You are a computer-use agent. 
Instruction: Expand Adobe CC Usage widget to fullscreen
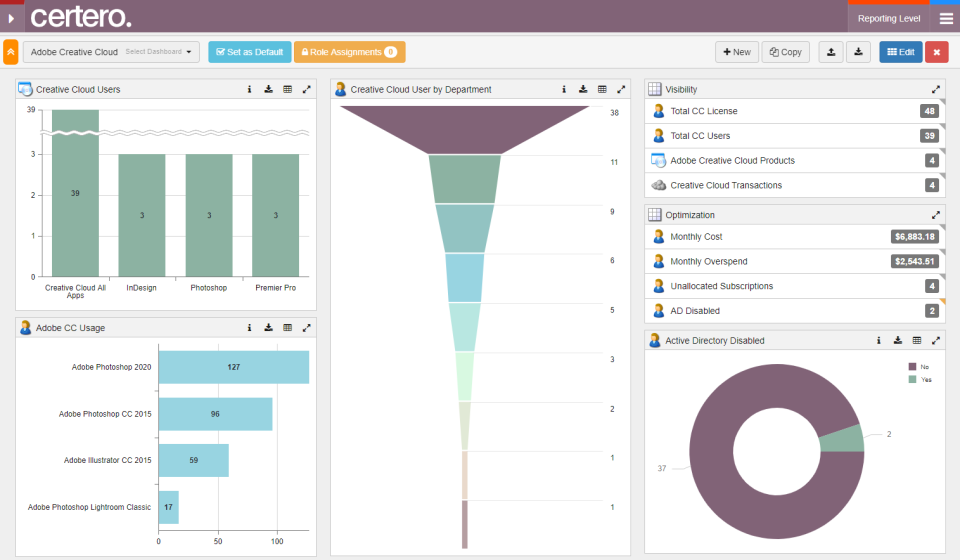point(307,327)
